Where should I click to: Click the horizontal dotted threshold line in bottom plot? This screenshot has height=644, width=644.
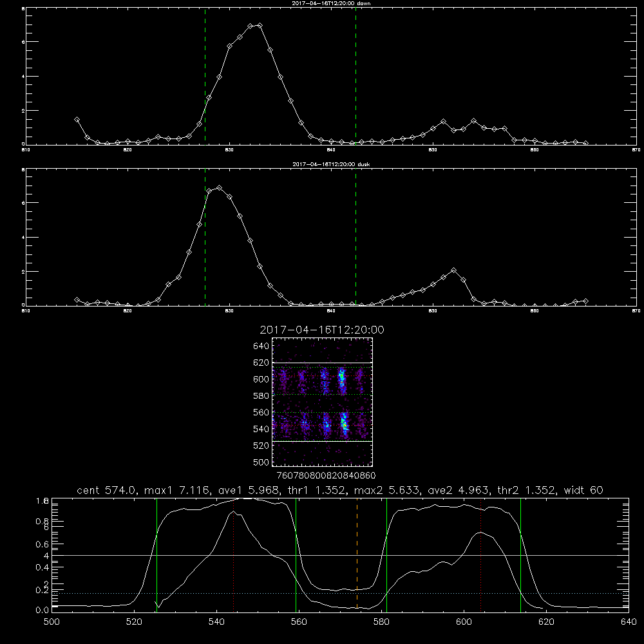click(x=340, y=594)
